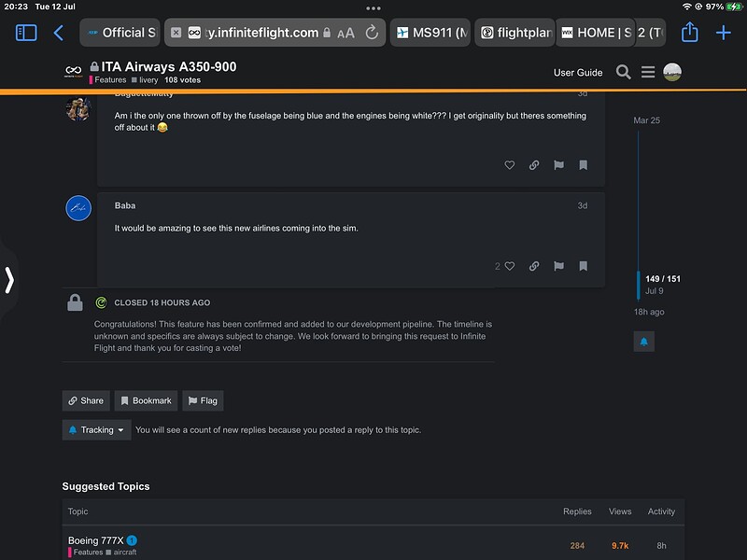Open the livery tag in header

pos(145,80)
